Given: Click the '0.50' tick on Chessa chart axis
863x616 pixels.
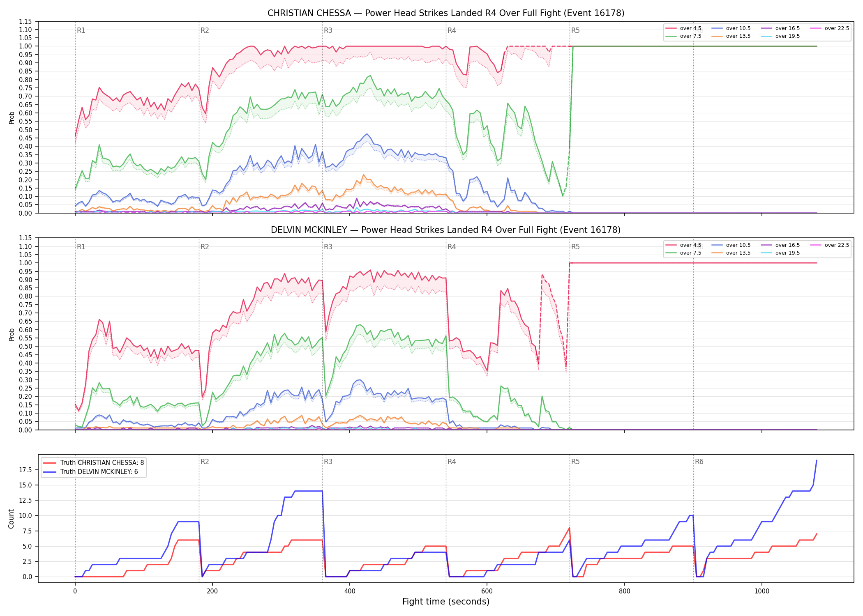Looking at the screenshot, I should pos(25,130).
